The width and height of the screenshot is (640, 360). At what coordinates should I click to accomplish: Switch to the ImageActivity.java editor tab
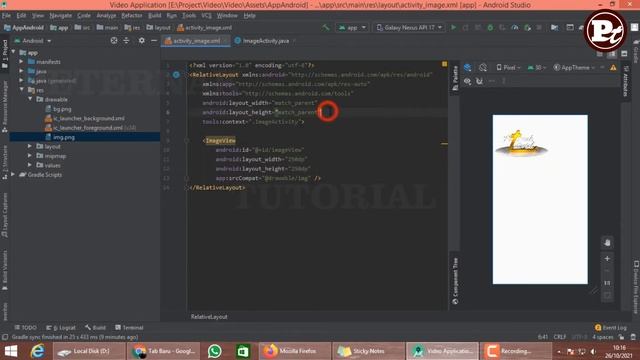(x=265, y=41)
